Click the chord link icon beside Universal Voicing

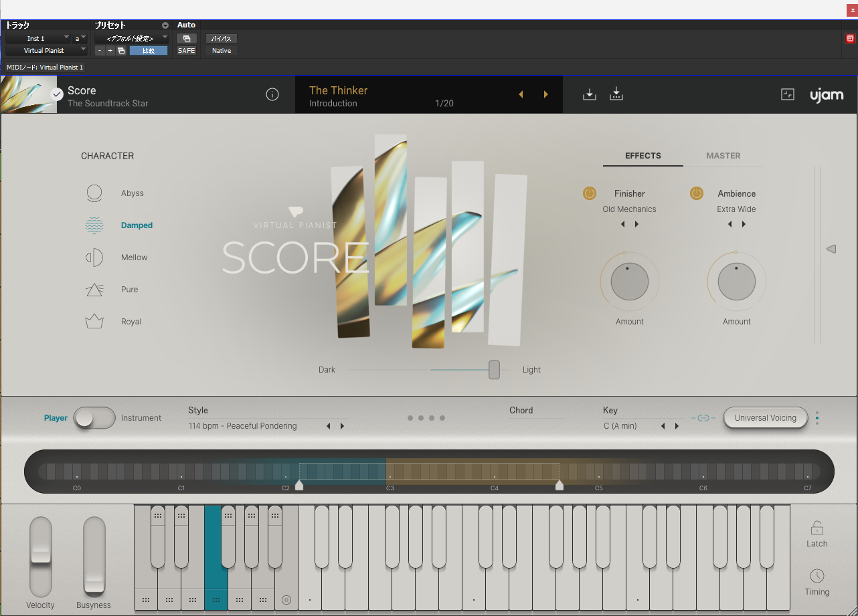[703, 418]
